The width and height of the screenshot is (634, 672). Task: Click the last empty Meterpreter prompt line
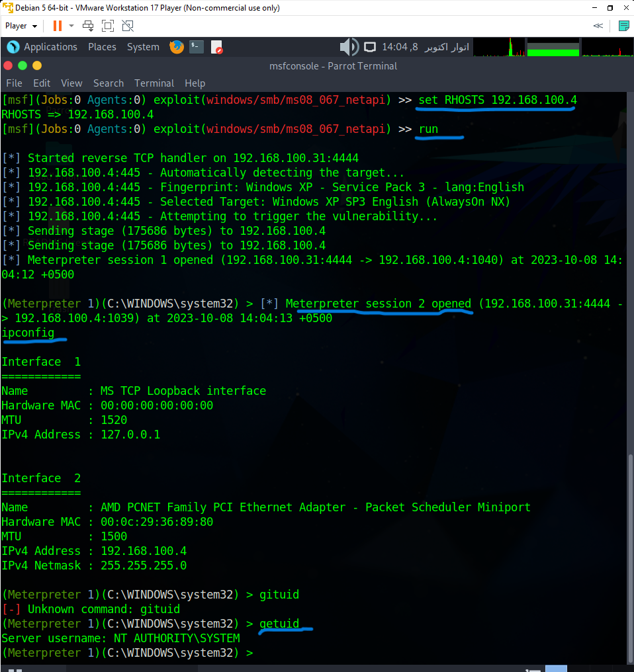(128, 653)
